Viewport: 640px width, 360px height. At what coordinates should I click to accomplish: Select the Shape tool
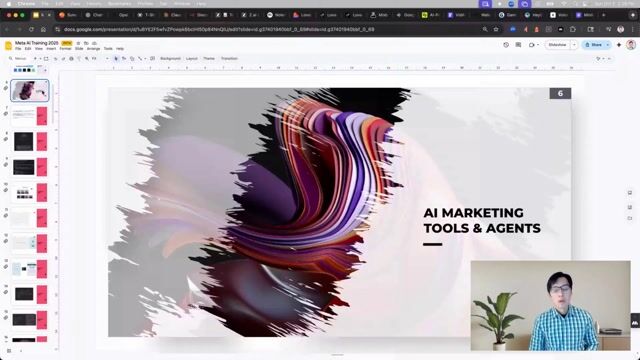(x=132, y=59)
